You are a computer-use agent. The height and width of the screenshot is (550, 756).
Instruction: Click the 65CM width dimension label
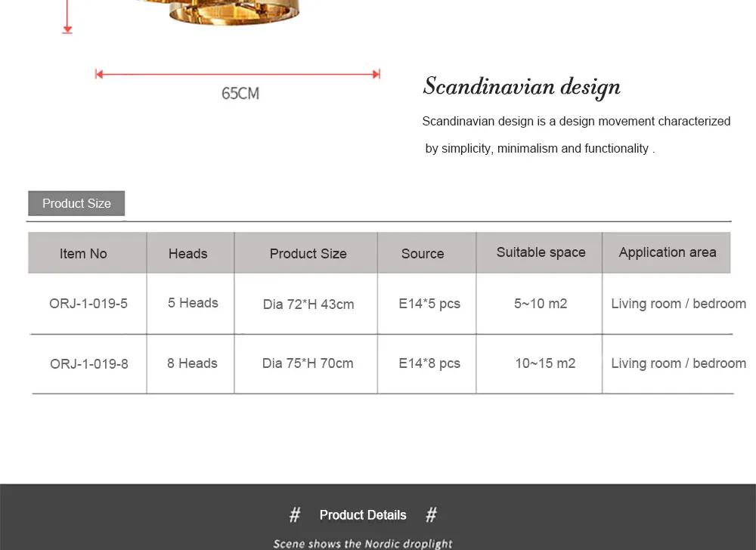(240, 93)
